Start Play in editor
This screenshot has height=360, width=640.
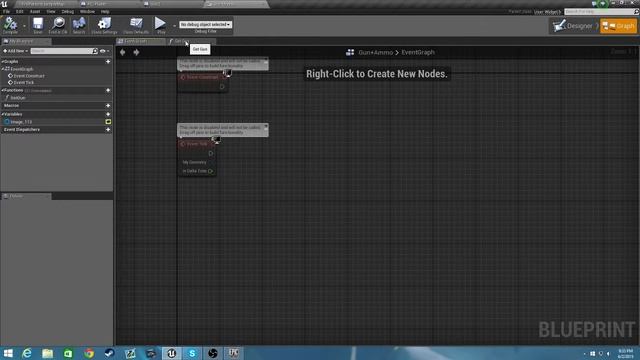pyautogui.click(x=160, y=25)
